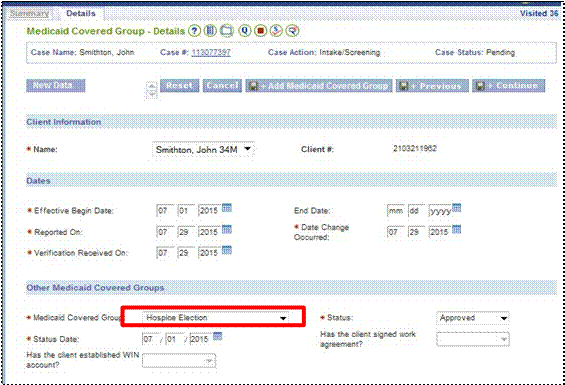Screen dimensions: 565x385
Task: Click Verification Received On day field
Action: (186, 253)
